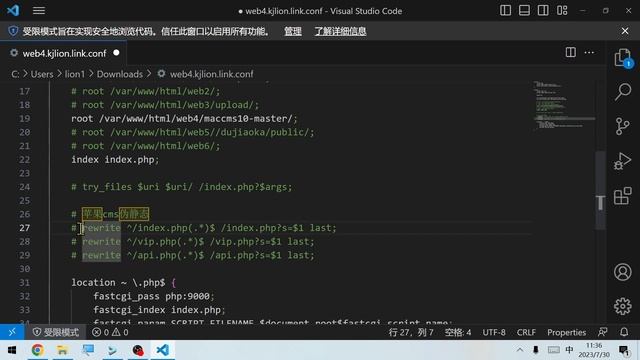Open feedback icon in status bar

[602, 332]
